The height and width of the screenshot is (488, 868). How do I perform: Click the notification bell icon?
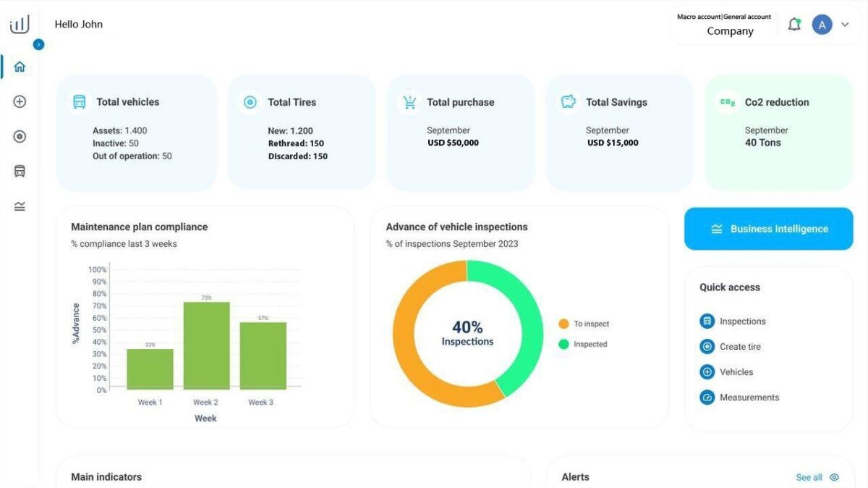[x=794, y=25]
